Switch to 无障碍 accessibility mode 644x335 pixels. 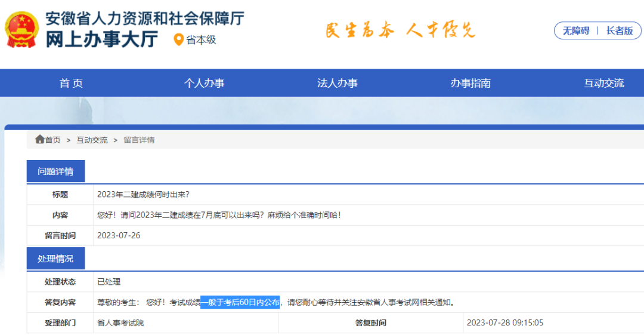tap(576, 31)
